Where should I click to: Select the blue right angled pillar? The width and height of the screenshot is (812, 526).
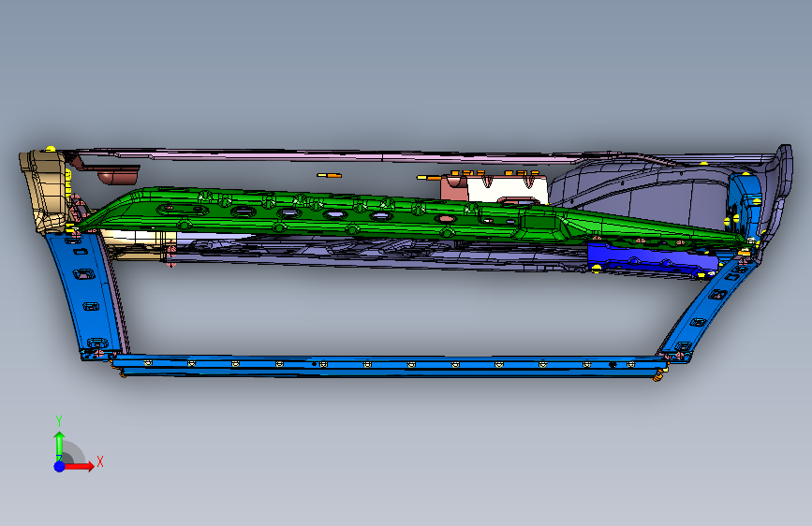click(707, 311)
